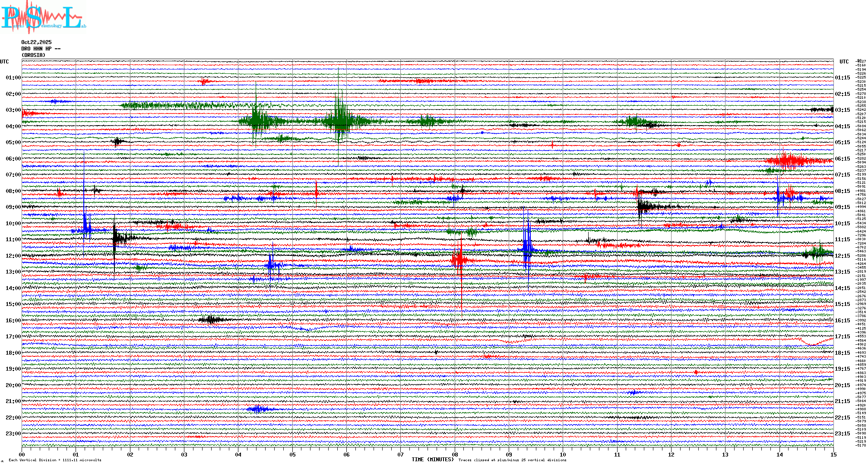The width and height of the screenshot is (868, 466).
Task: Click the vertical division microvolts footnote
Action: (55, 460)
